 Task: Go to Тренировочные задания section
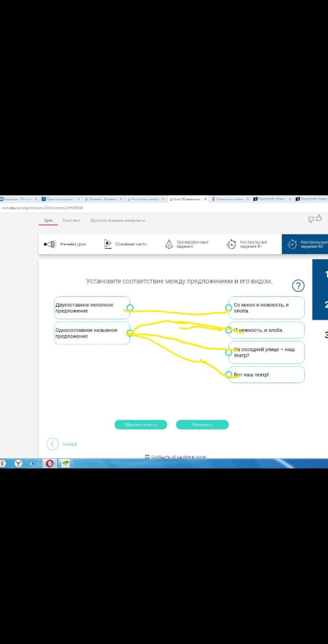(187, 244)
